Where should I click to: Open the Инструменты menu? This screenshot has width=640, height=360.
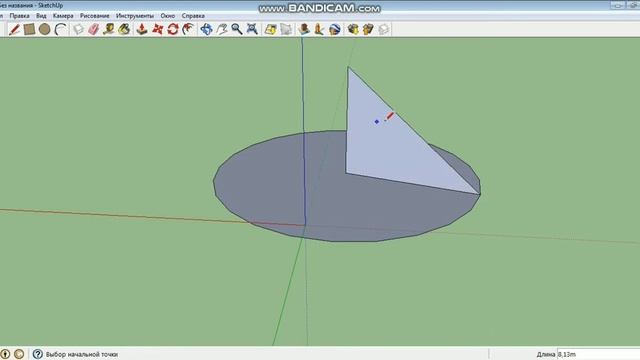[135, 16]
